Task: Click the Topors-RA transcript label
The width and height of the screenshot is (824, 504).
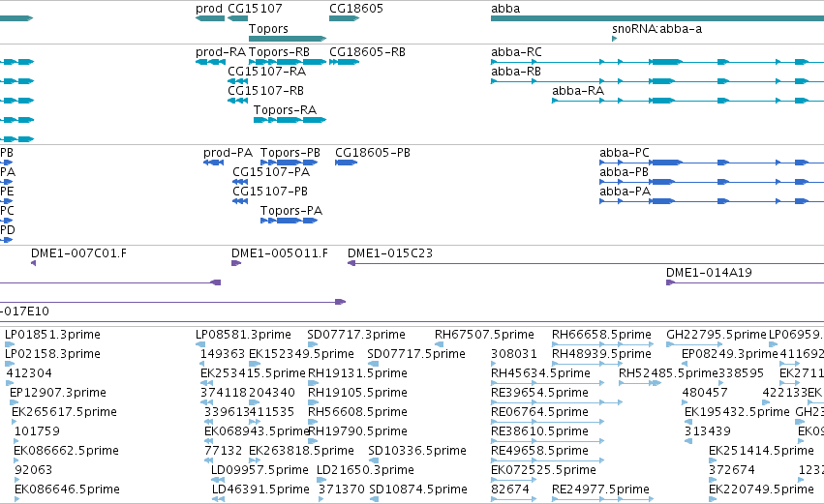Action: click(x=285, y=110)
